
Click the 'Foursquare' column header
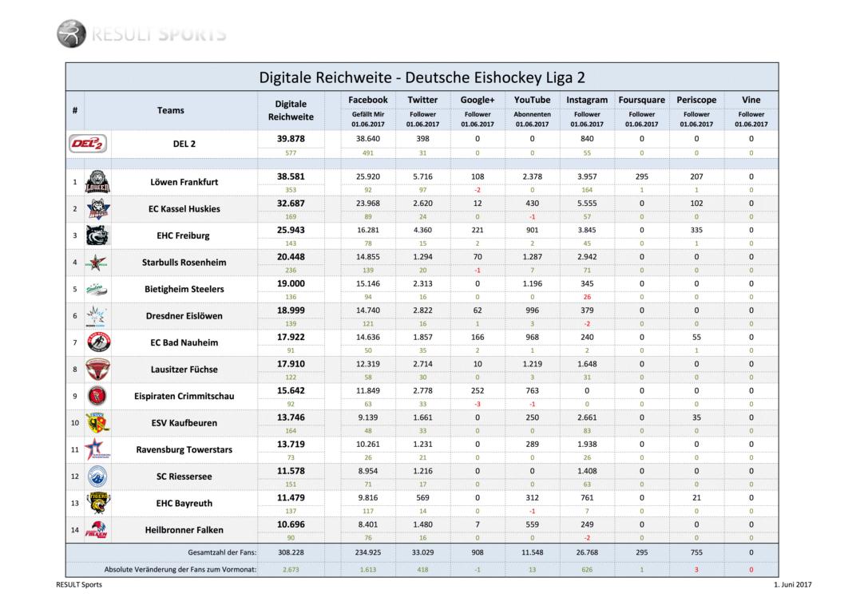coord(641,100)
